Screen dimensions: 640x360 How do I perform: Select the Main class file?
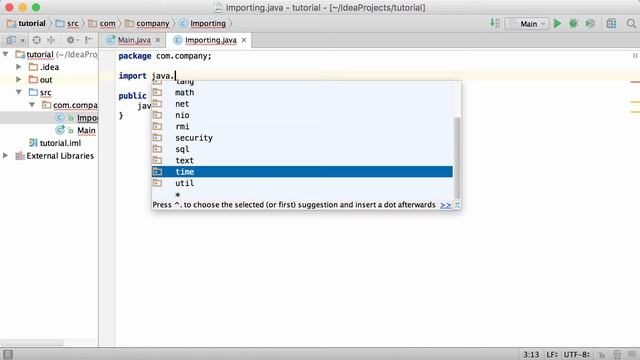[49, 131]
